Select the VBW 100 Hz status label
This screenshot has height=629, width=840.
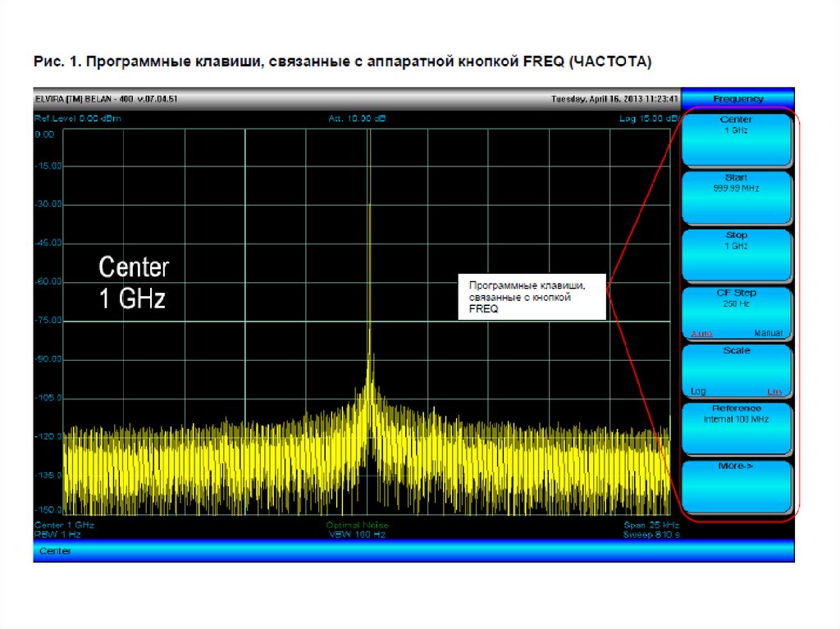click(x=357, y=534)
